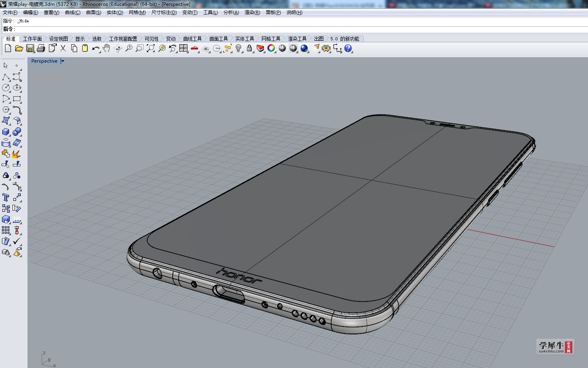588x368 pixels.
Task: Click the Paste clipboard icon
Action: click(85, 48)
